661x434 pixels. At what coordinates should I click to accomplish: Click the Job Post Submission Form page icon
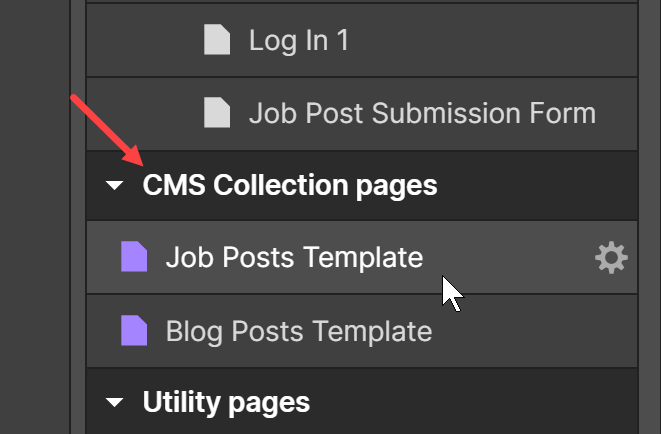(x=217, y=112)
